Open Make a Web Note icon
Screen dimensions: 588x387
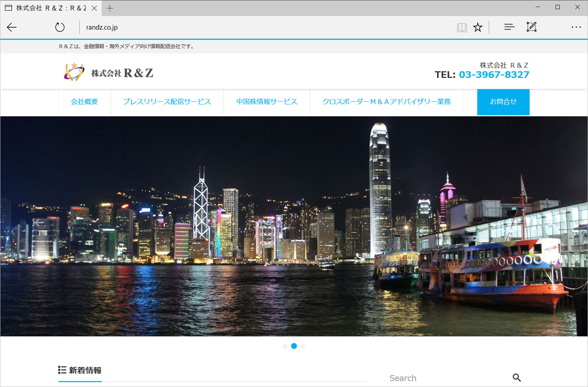point(532,27)
